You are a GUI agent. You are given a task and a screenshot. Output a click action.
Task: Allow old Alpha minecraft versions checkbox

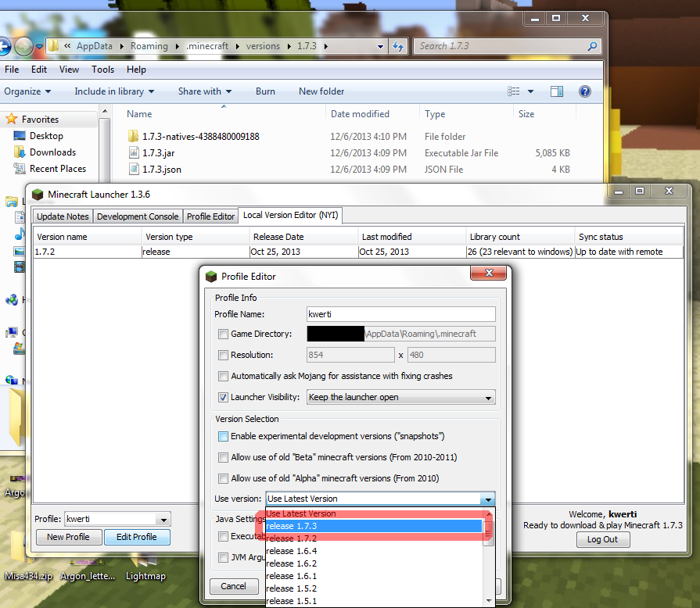(x=223, y=478)
